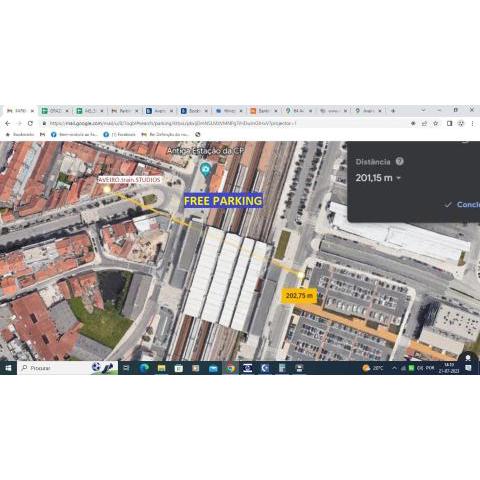Click the AVEIRO.train.STUDIOS label
Image resolution: width=480 pixels, height=480 pixels.
tap(129, 180)
